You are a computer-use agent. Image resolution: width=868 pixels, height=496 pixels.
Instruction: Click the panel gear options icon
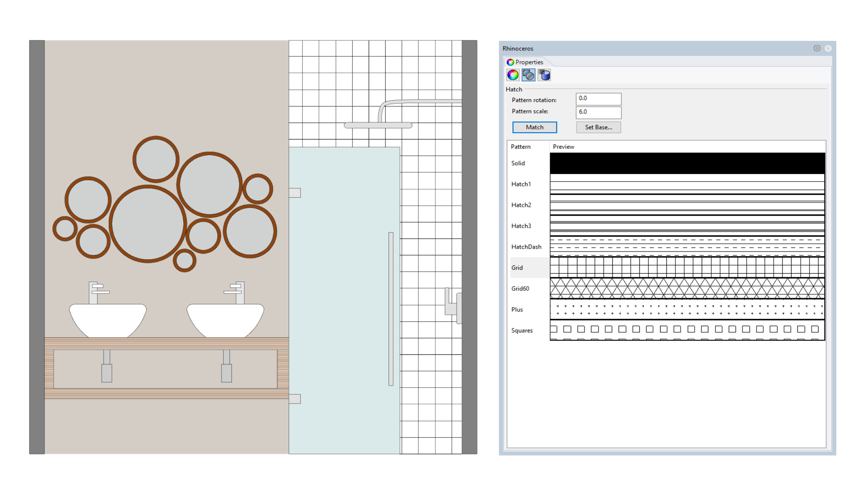pos(817,48)
